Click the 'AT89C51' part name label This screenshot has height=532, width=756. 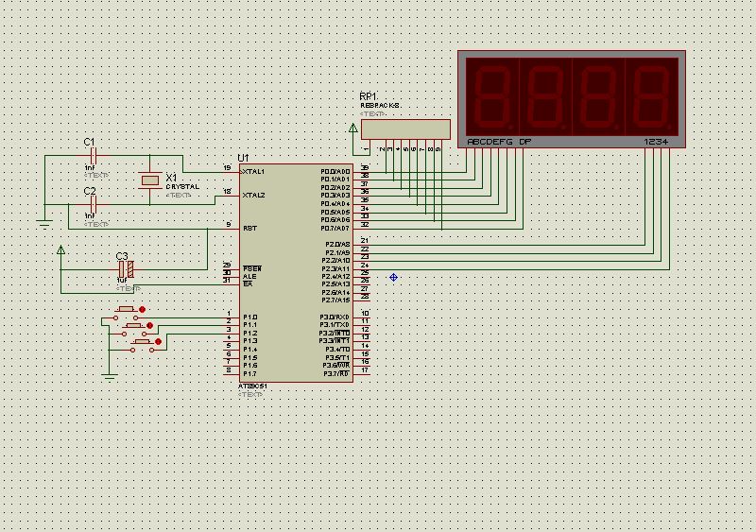coord(252,386)
